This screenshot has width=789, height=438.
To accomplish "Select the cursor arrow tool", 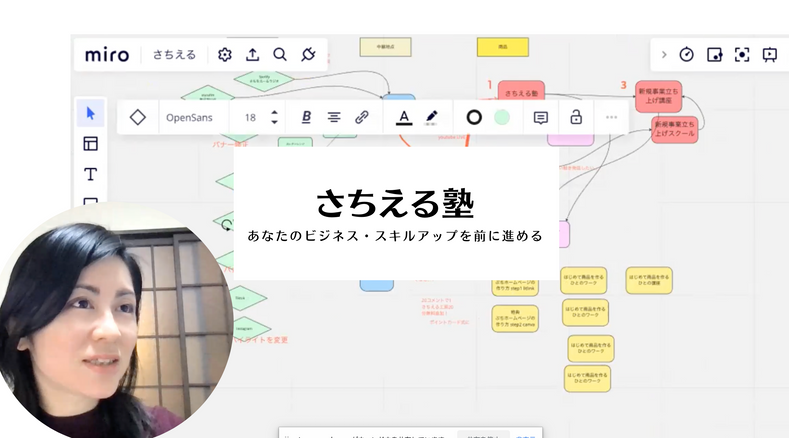I will click(x=90, y=113).
